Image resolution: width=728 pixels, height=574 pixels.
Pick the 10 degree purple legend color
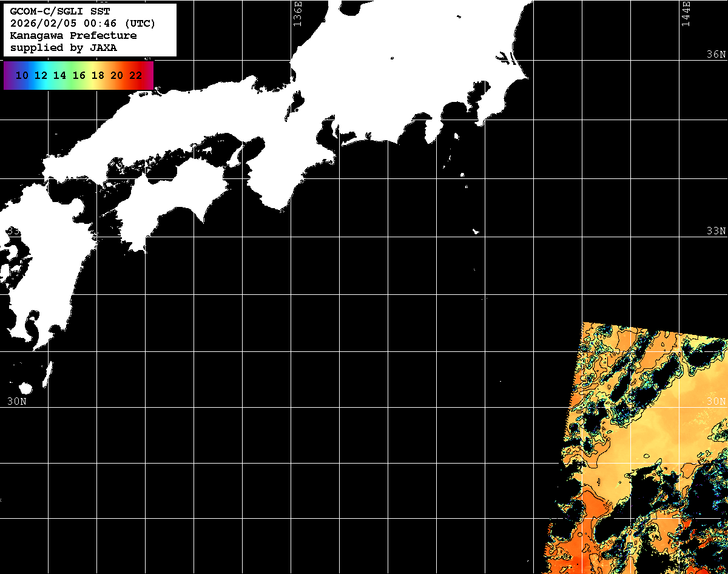(22, 76)
